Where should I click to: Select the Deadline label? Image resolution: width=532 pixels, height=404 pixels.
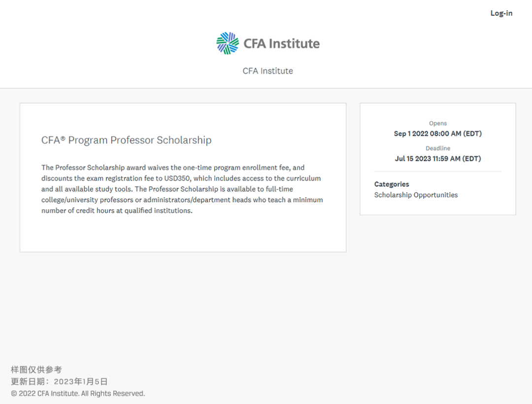coord(438,149)
